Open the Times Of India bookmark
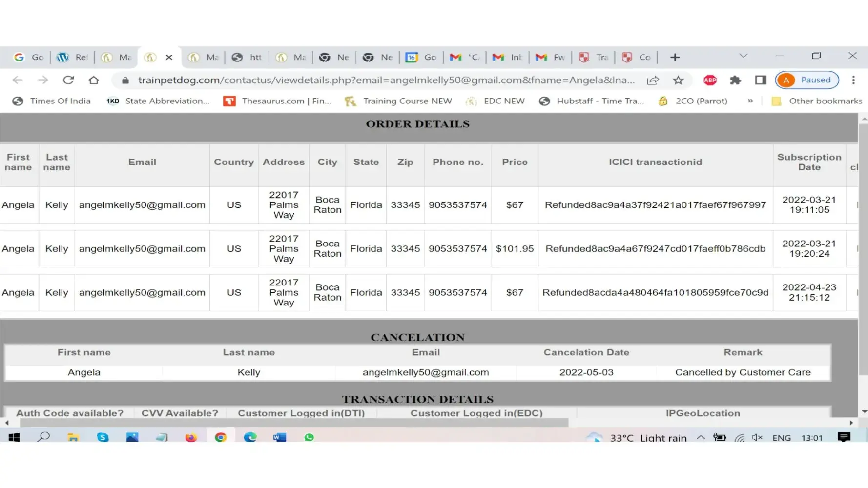This screenshot has height=488, width=868. (x=52, y=101)
